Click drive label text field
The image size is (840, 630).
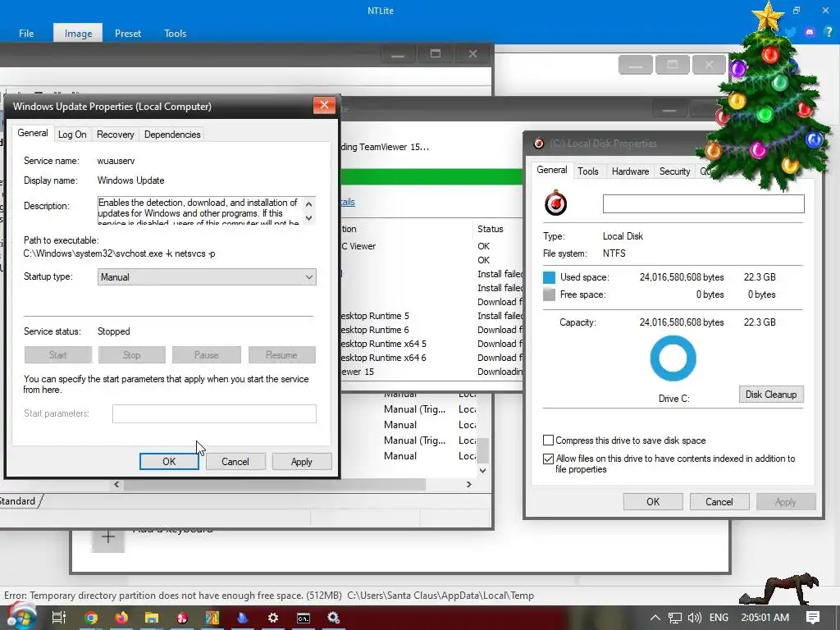pos(703,203)
